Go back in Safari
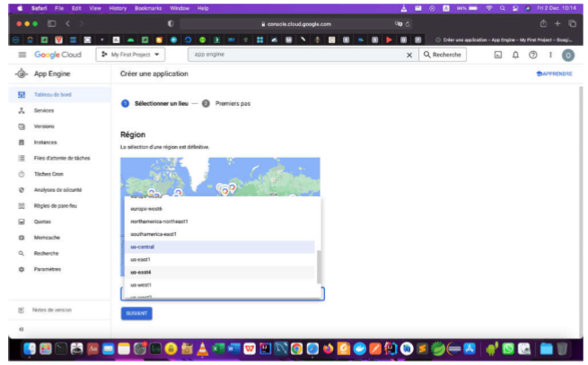This screenshot has height=365, width=588. click(x=67, y=23)
